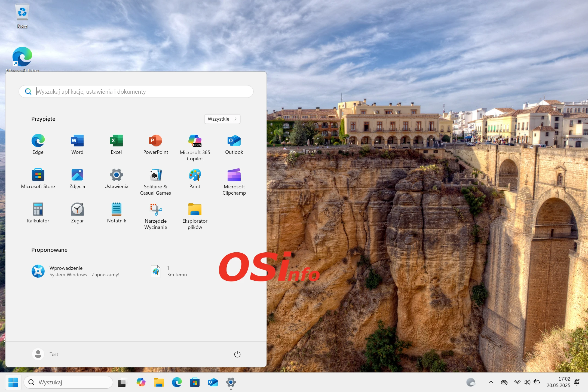Screen dimensions: 588x392
Task: Open Zegar clock app
Action: click(x=77, y=213)
